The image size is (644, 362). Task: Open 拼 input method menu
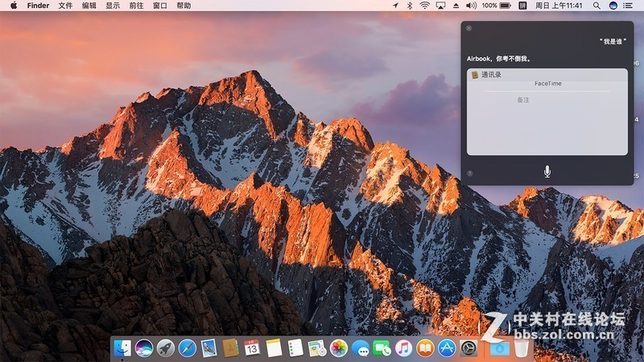click(522, 6)
